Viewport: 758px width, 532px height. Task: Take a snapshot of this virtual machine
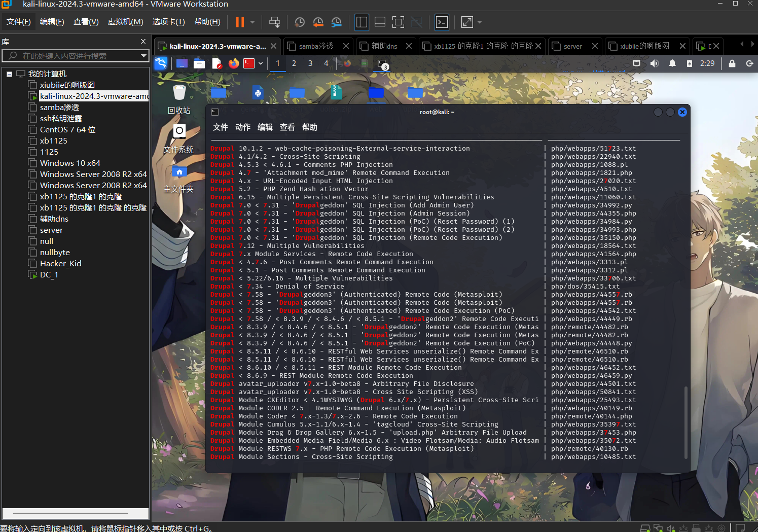tap(300, 22)
